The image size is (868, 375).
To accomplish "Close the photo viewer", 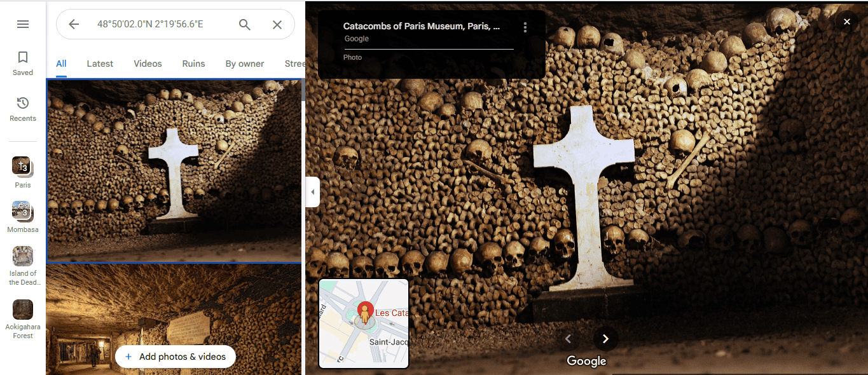I will pyautogui.click(x=846, y=21).
